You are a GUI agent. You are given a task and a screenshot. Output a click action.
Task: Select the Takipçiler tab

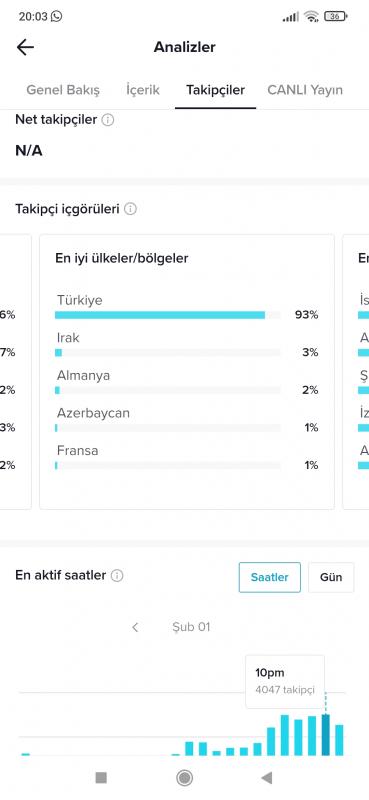pos(215,90)
